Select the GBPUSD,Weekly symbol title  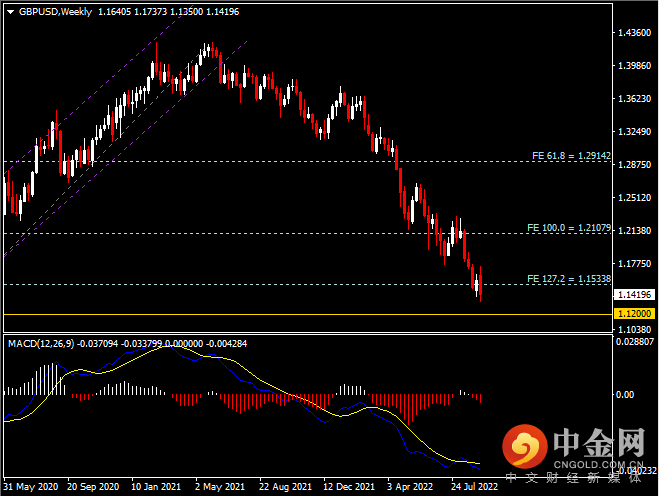[x=55, y=12]
